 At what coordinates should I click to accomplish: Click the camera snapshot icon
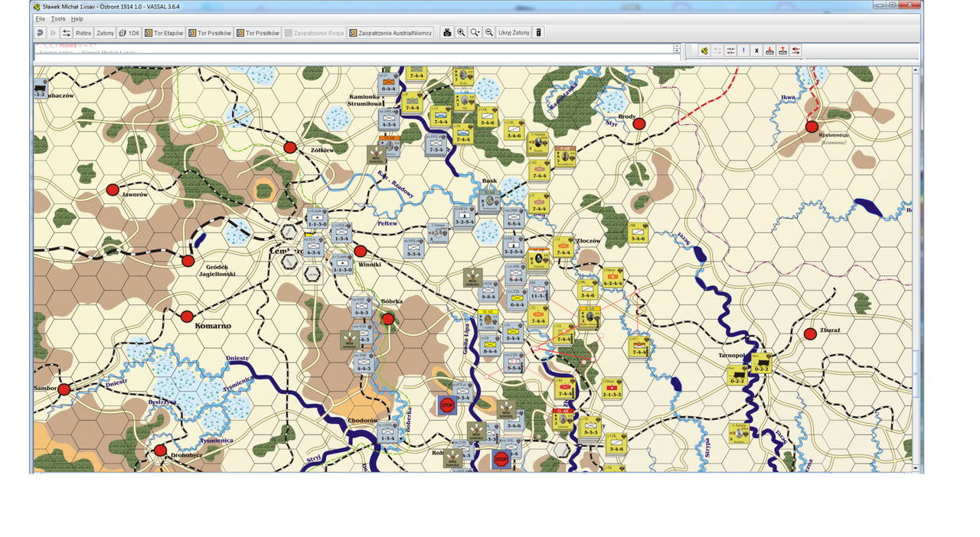point(448,33)
